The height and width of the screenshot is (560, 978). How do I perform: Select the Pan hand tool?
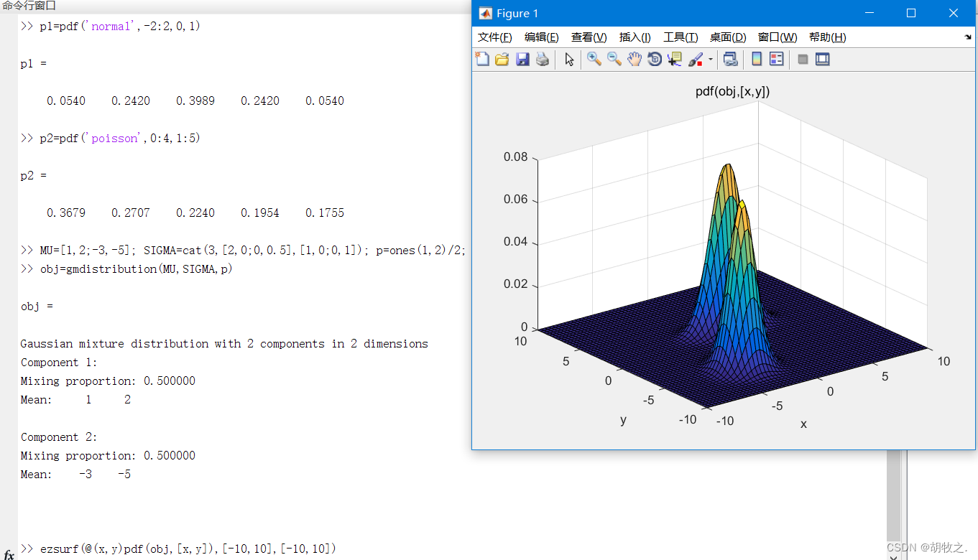(x=635, y=60)
